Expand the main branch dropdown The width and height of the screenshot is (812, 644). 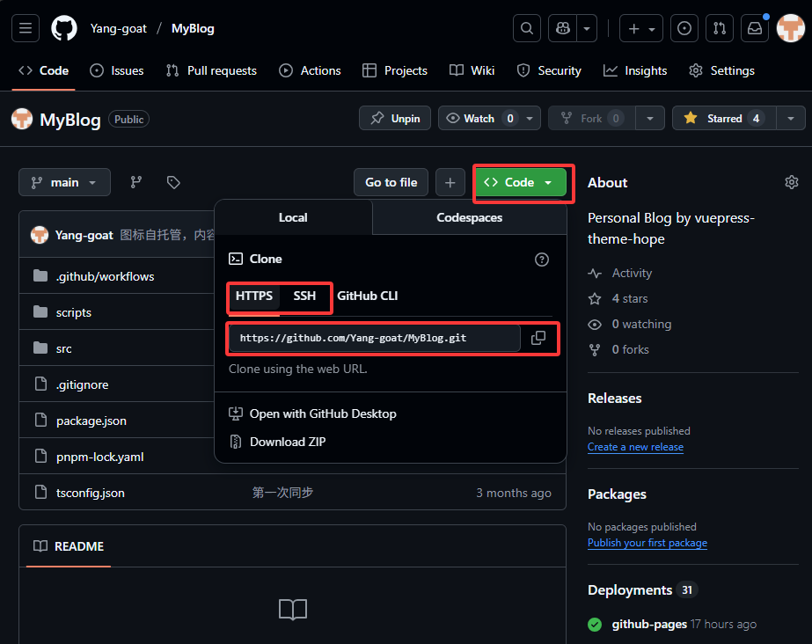(x=64, y=182)
